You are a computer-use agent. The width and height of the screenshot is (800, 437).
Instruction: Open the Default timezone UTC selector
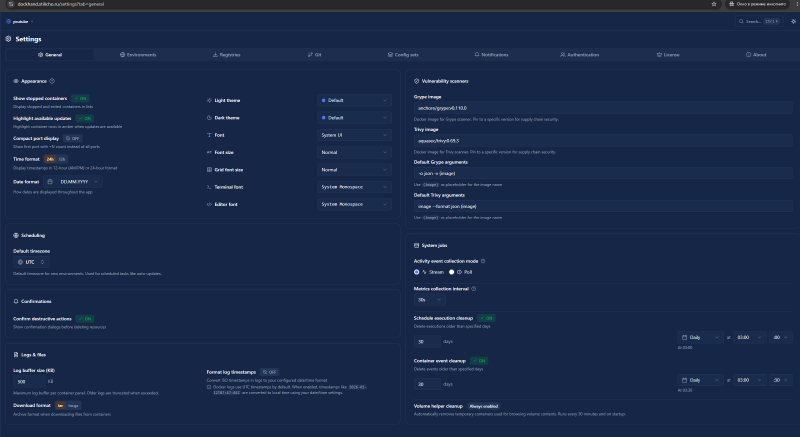pyautogui.click(x=31, y=262)
